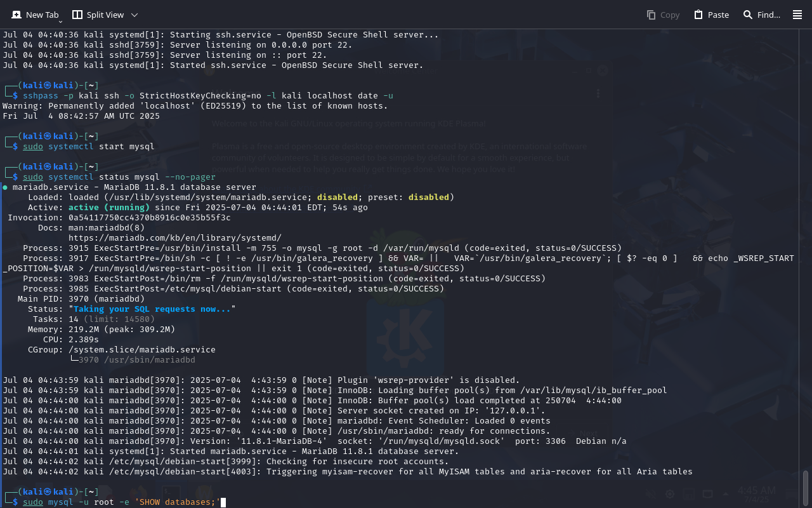This screenshot has width=812, height=508.
Task: Click the green 'active (running)' status text
Action: tap(109, 208)
